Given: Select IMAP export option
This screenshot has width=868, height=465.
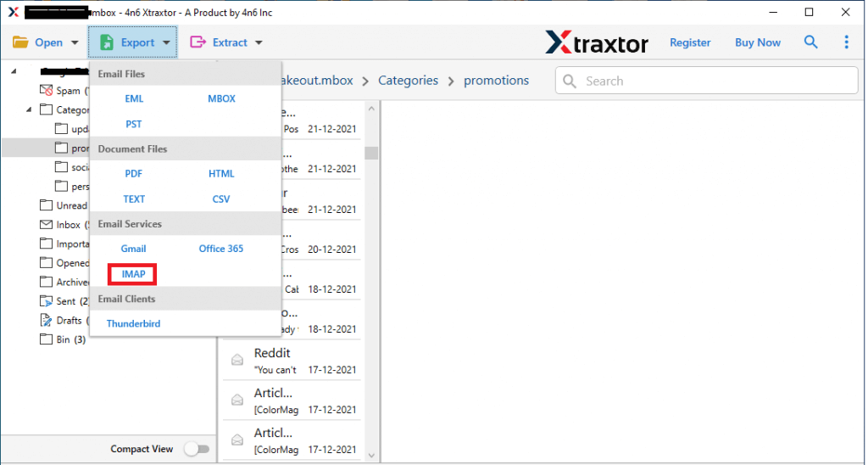Looking at the screenshot, I should [x=133, y=274].
